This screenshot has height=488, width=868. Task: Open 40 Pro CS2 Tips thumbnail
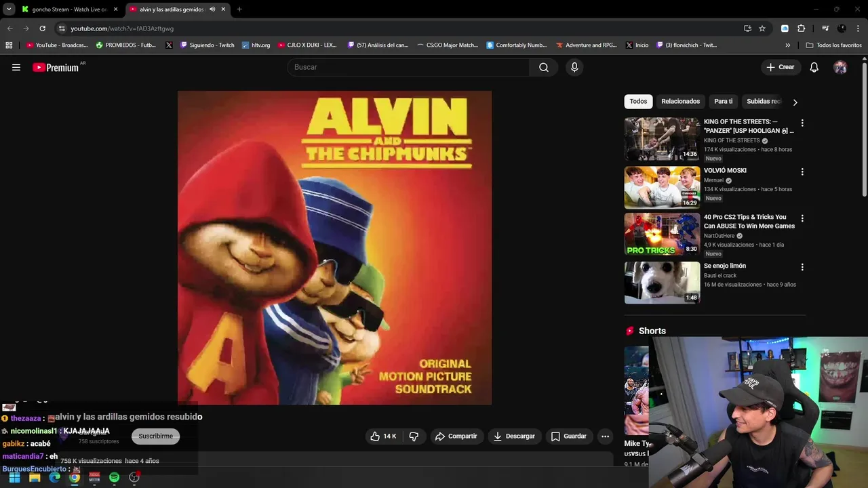pos(662,234)
